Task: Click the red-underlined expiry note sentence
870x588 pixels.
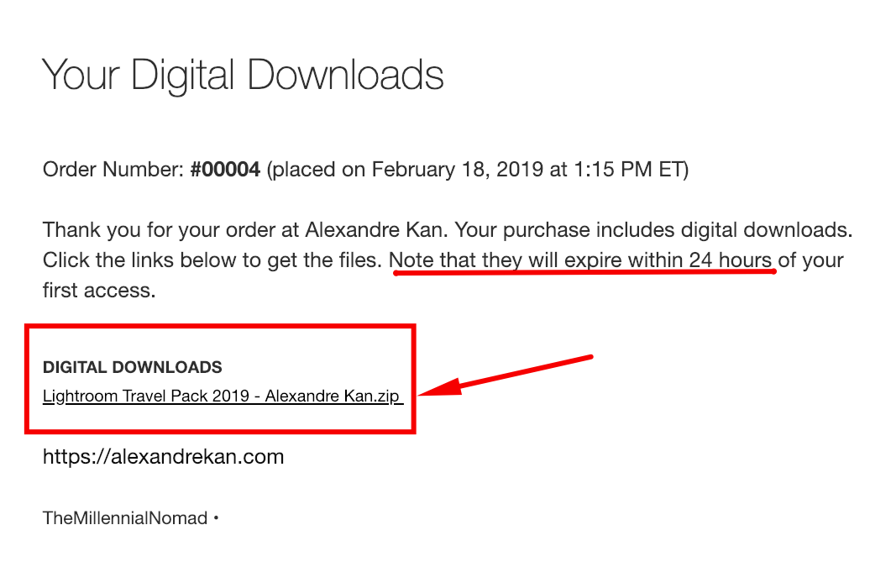Action: 580,260
